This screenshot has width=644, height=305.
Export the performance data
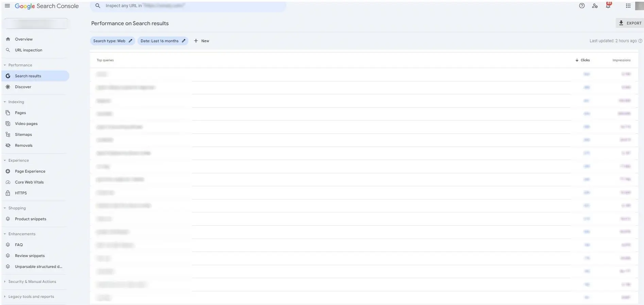click(x=630, y=23)
